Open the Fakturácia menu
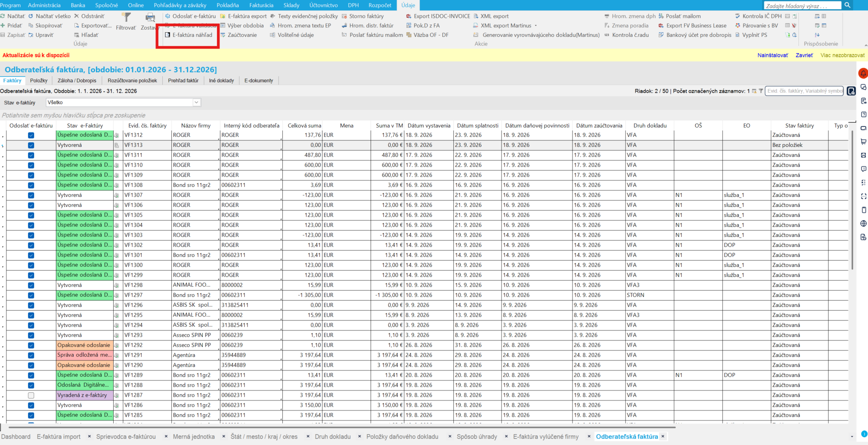 261,5
